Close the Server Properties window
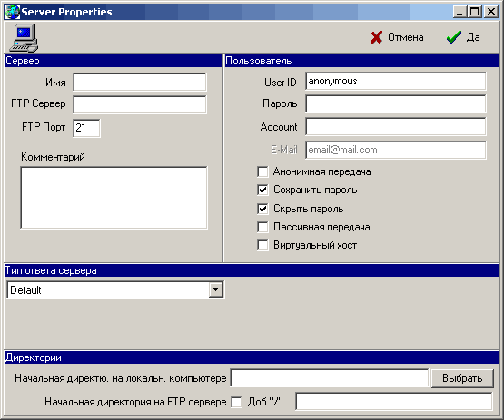The height and width of the screenshot is (420, 504). pos(491,12)
